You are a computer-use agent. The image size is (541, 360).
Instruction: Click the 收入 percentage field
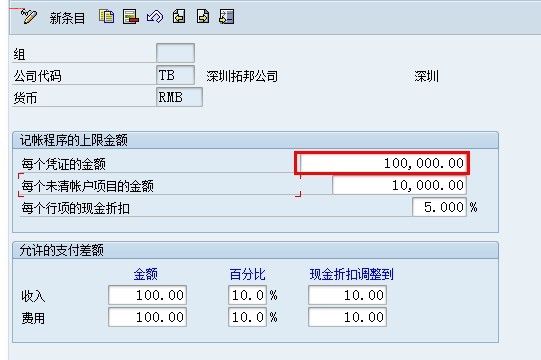pyautogui.click(x=247, y=295)
